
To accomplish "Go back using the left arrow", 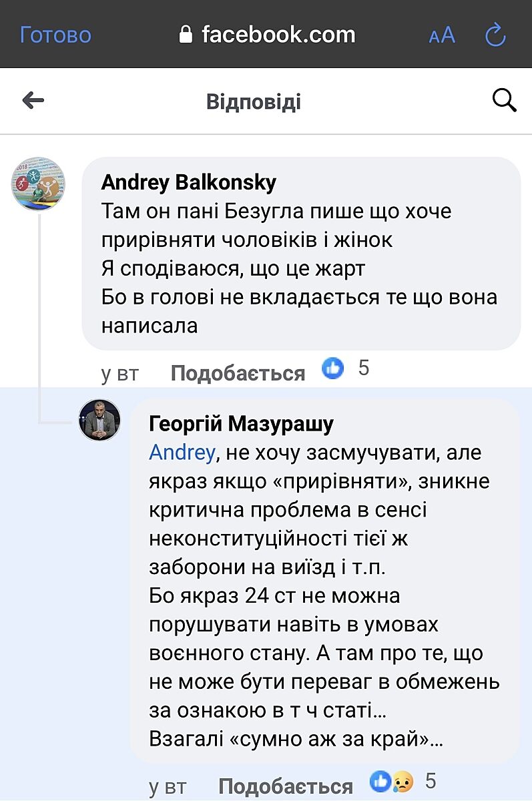I will tap(33, 101).
